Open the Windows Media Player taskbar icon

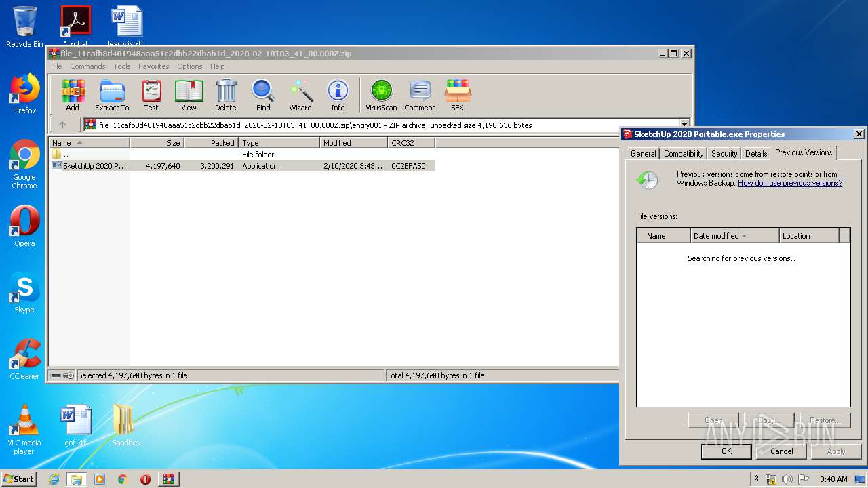(100, 479)
